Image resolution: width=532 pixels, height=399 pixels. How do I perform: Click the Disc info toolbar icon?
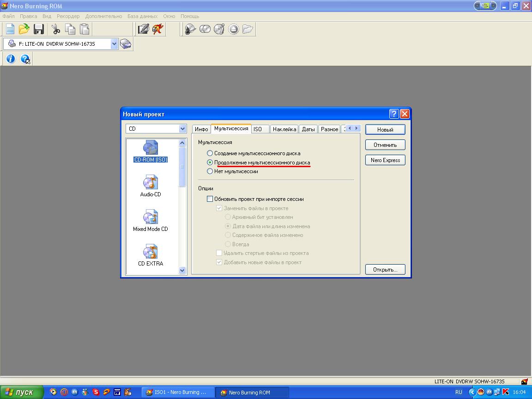(190, 29)
